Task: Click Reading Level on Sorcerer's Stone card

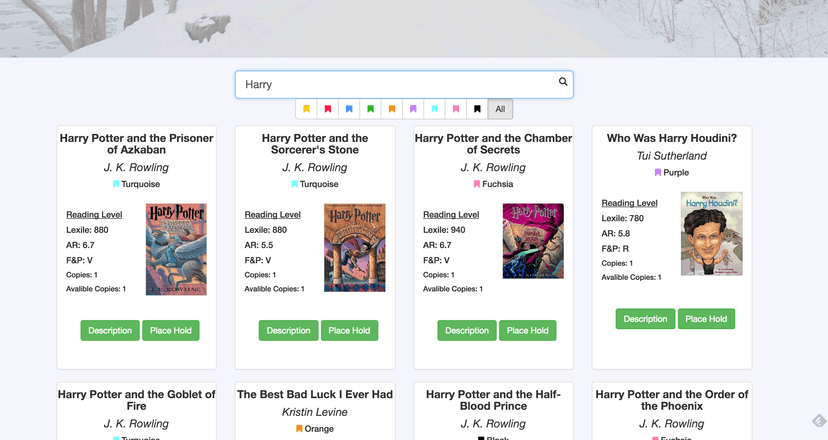Action: (x=272, y=214)
